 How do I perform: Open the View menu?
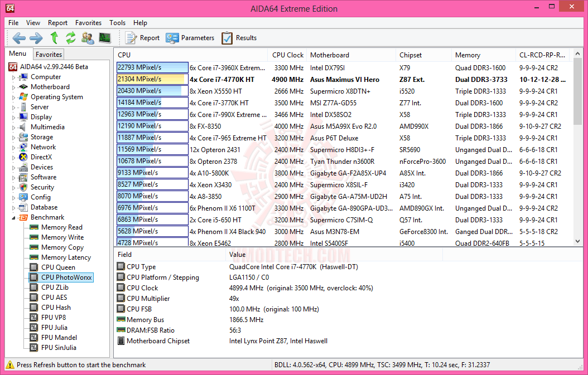[33, 22]
